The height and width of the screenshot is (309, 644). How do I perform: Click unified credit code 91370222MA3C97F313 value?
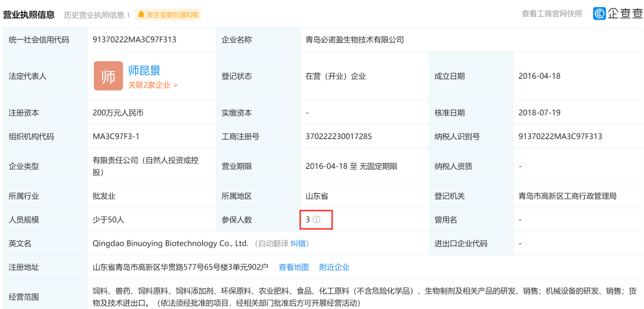click(135, 40)
